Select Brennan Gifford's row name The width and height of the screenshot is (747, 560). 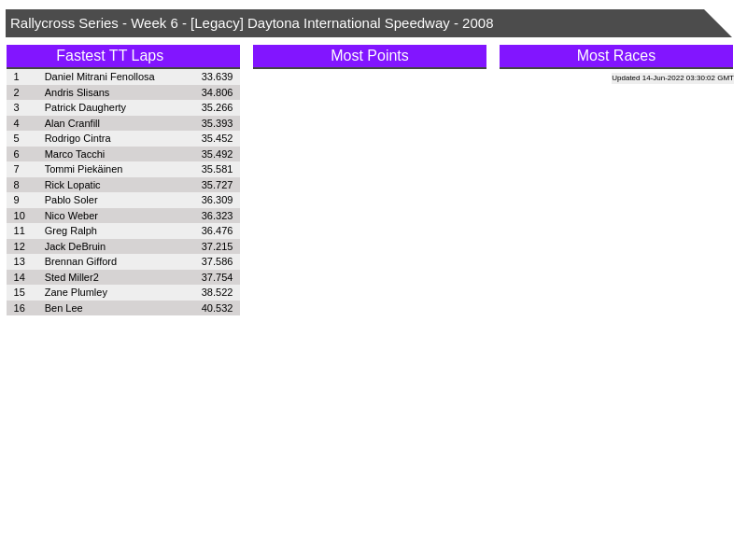80,261
